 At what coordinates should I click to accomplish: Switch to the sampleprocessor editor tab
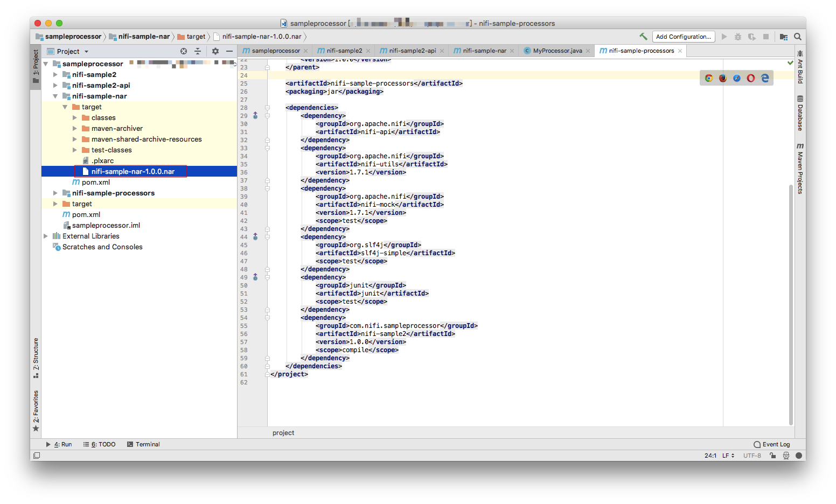(x=276, y=51)
